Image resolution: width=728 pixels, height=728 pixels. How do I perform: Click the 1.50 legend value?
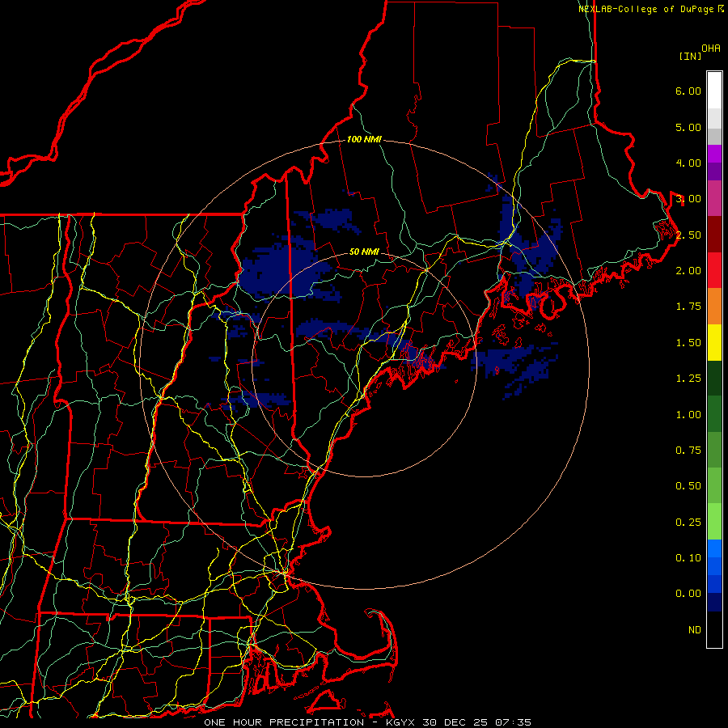[x=688, y=343]
